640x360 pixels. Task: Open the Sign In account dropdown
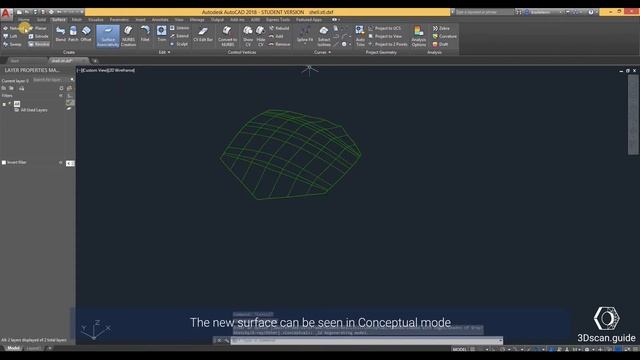pyautogui.click(x=543, y=12)
